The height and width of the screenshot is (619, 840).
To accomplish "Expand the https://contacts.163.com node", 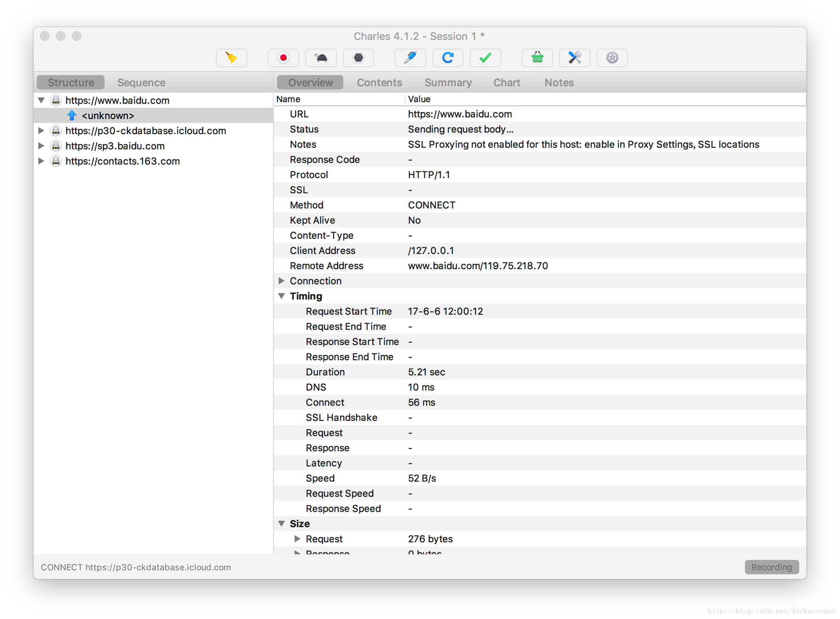I will pyautogui.click(x=41, y=161).
